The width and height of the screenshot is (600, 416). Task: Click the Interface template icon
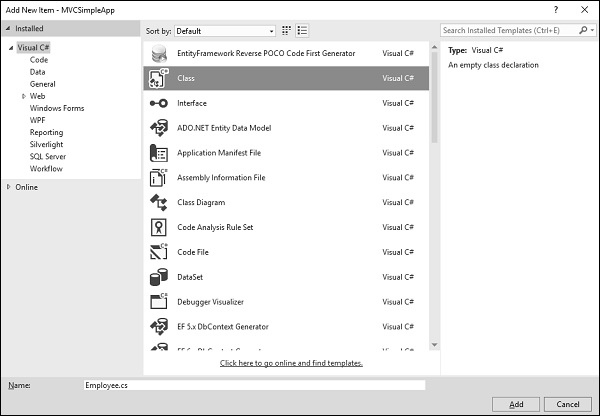[x=158, y=103]
